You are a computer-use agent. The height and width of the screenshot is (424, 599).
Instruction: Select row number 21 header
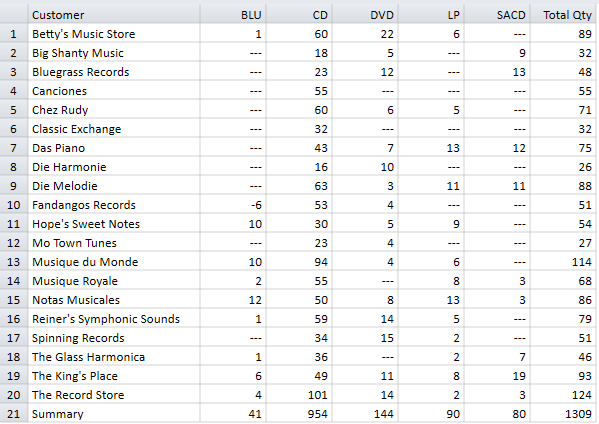pos(14,414)
